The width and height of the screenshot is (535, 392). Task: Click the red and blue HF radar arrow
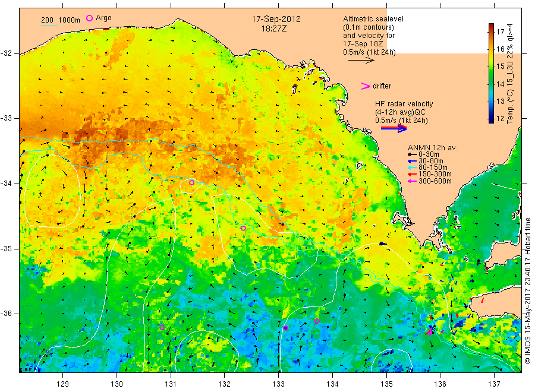click(x=394, y=128)
